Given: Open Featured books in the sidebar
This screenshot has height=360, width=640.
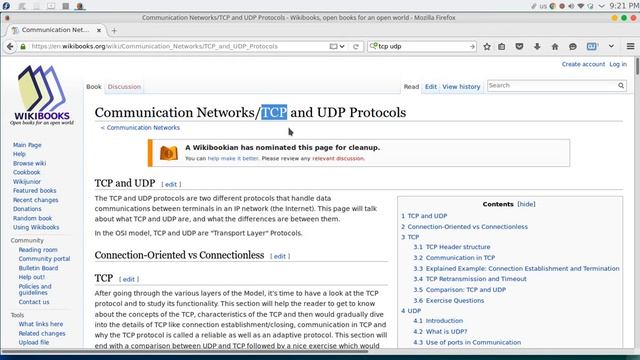Looking at the screenshot, I should (34, 191).
